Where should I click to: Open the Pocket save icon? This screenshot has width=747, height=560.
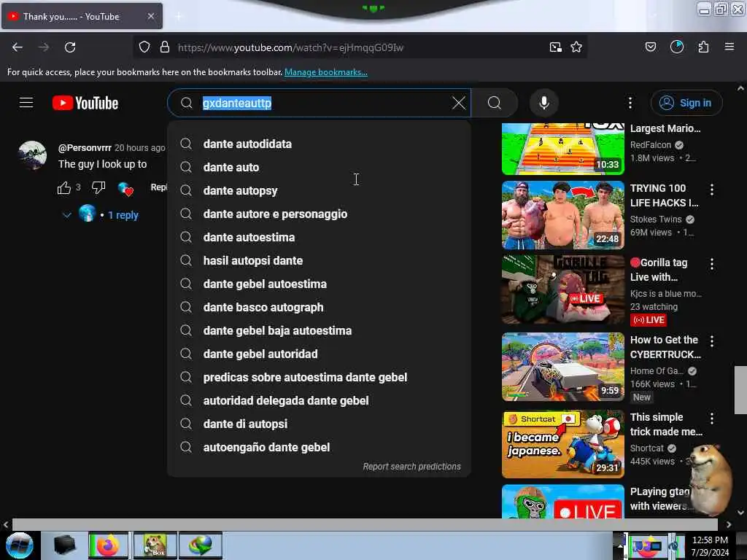pos(651,47)
